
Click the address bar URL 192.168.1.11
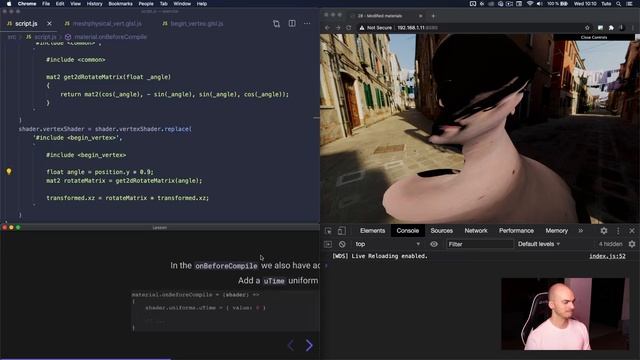[417, 28]
